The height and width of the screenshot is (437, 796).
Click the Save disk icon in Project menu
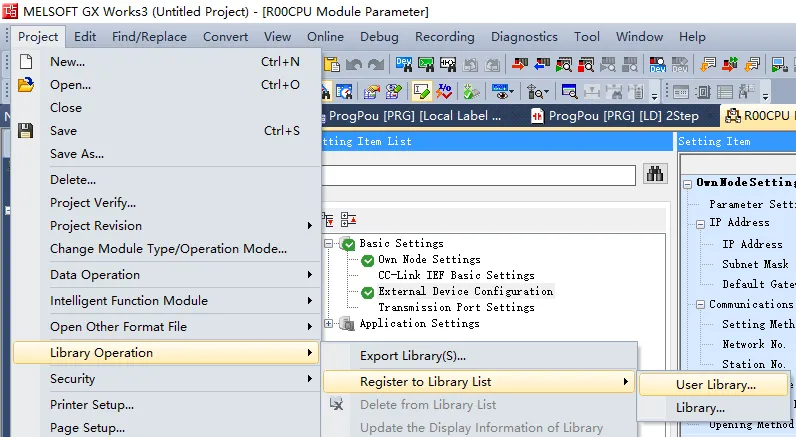[26, 131]
